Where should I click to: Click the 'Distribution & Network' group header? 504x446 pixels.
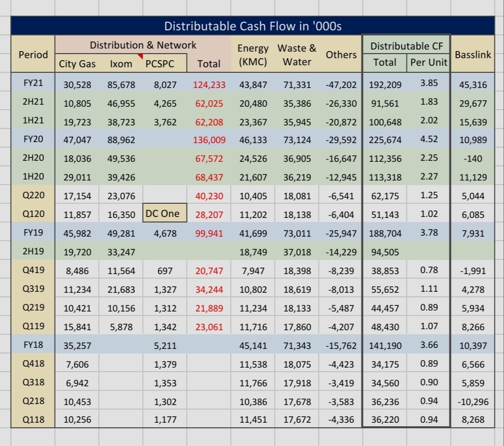click(x=143, y=45)
